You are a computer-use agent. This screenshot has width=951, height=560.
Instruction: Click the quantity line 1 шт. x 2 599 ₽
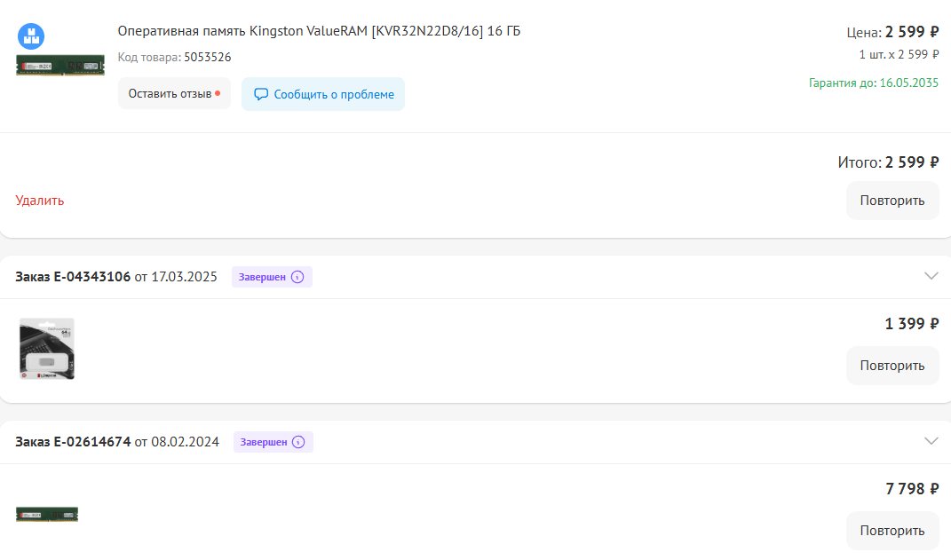tap(899, 54)
